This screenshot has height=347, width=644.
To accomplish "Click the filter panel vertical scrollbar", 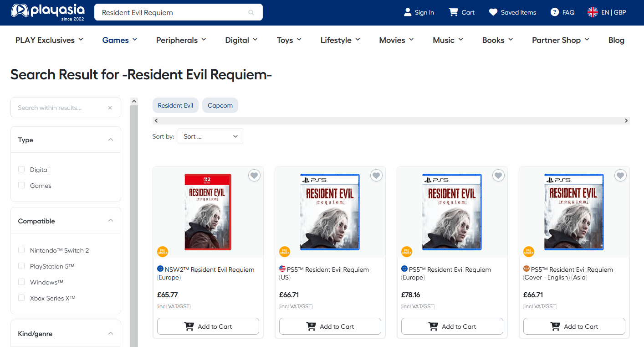I will (134, 226).
